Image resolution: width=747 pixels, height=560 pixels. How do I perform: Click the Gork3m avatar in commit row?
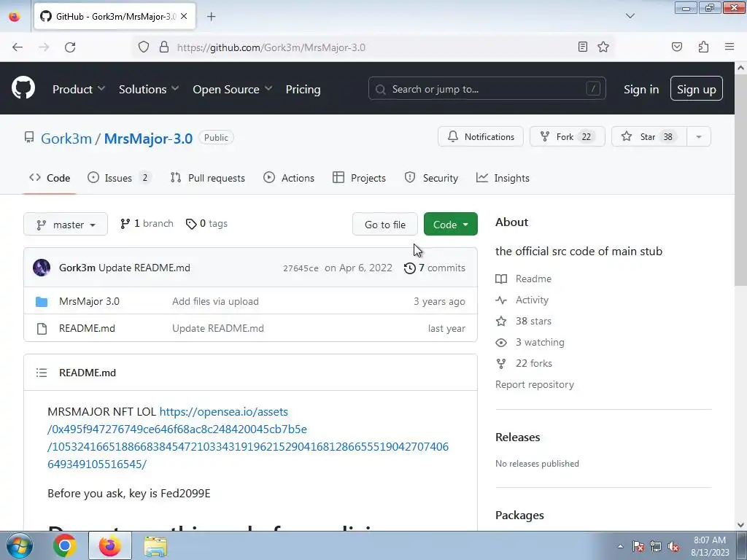[x=42, y=268]
